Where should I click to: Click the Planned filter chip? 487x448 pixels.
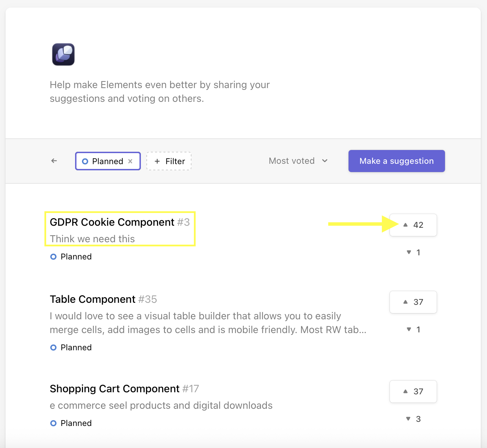pyautogui.click(x=103, y=161)
